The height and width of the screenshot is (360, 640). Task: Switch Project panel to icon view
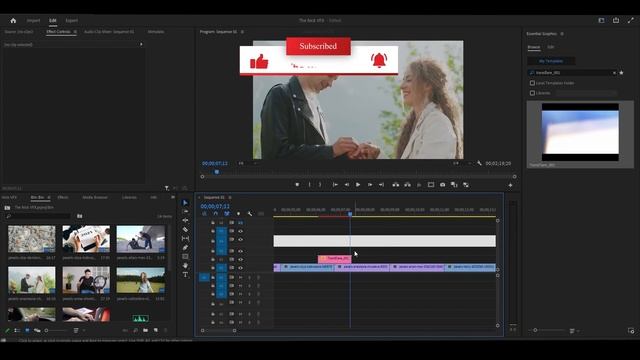(x=27, y=330)
